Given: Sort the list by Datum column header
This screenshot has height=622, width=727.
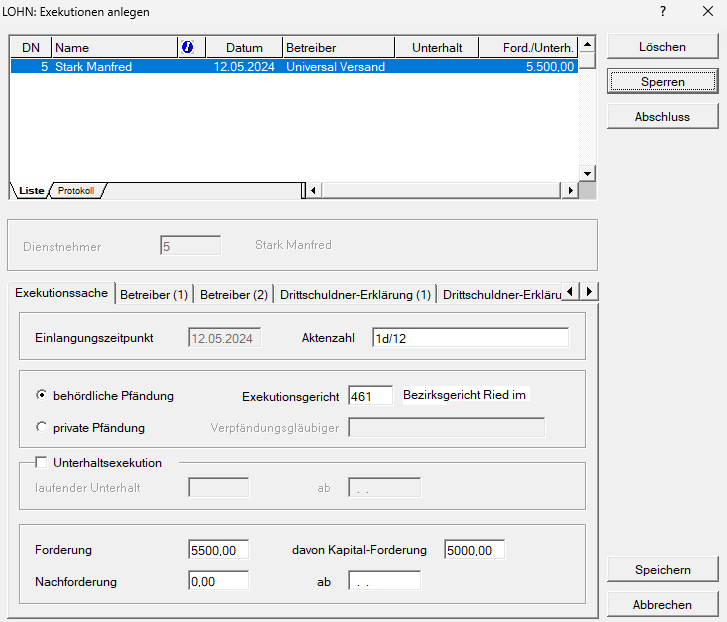Looking at the screenshot, I should click(x=244, y=47).
